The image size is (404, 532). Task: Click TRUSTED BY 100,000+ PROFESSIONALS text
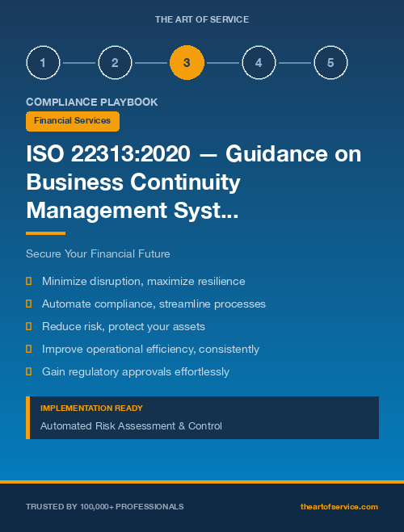pyautogui.click(x=105, y=506)
